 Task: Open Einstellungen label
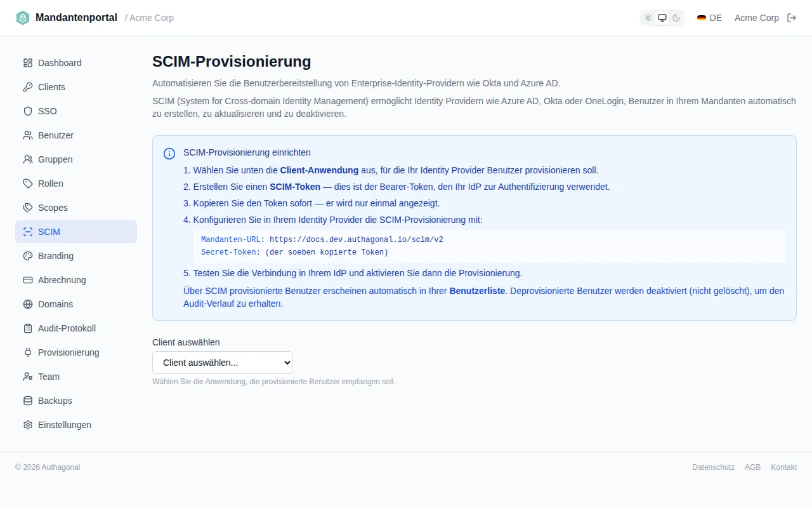pyautogui.click(x=65, y=425)
